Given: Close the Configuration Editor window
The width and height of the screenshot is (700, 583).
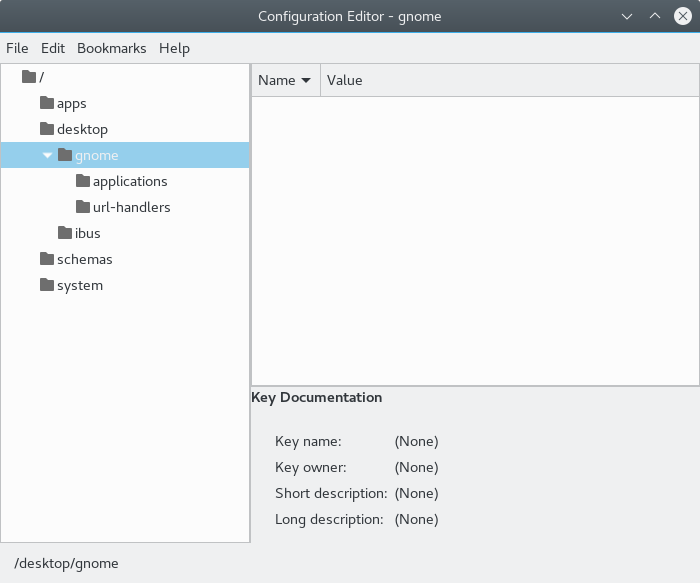Looking at the screenshot, I should (683, 16).
